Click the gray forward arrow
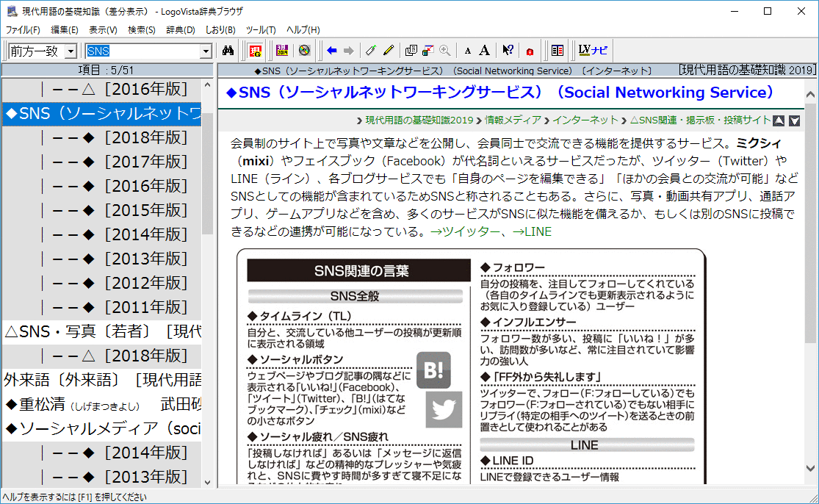Screen dimensions: 819x504 pyautogui.click(x=348, y=51)
